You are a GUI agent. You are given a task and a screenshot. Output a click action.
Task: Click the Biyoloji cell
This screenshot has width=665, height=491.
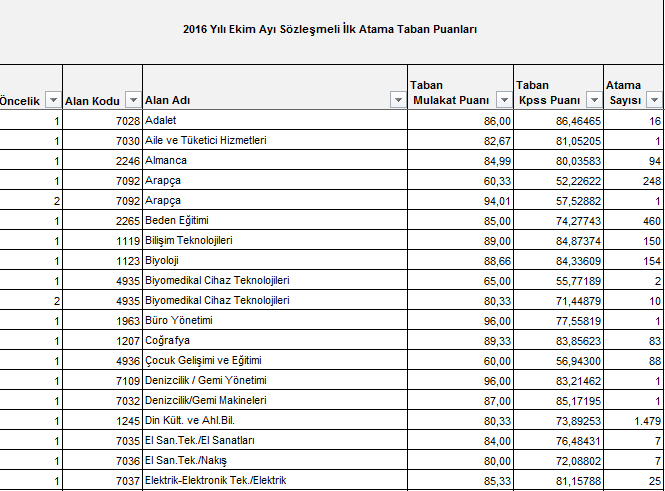[x=164, y=261]
